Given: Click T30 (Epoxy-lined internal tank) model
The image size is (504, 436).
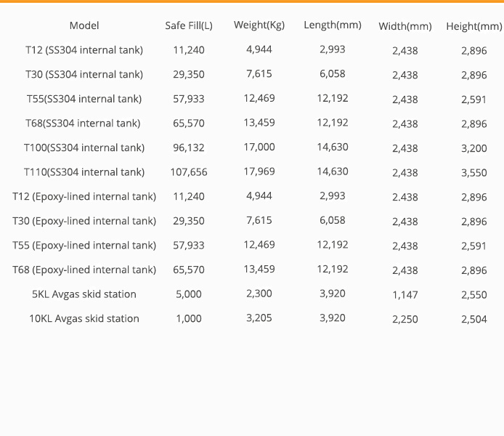Looking at the screenshot, I should [x=84, y=221].
